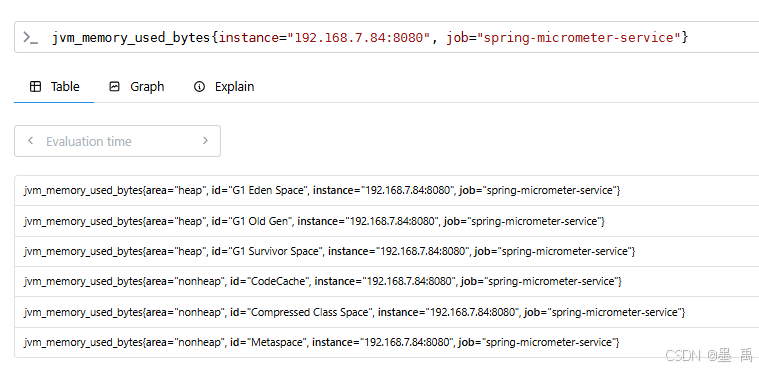Click the Explain info circle icon
This screenshot has width=759, height=369.
199,87
